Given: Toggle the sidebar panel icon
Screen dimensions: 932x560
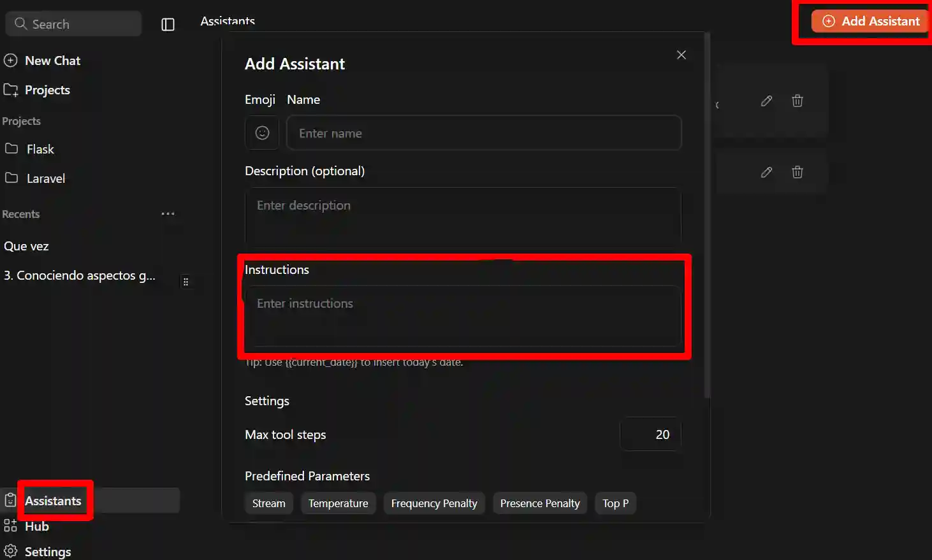Looking at the screenshot, I should pos(168,24).
